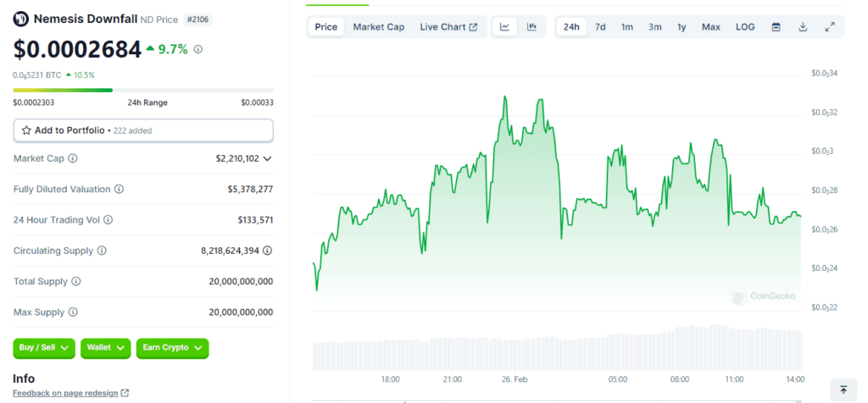
Task: Open the Buy / Sell dropdown
Action: tap(44, 347)
